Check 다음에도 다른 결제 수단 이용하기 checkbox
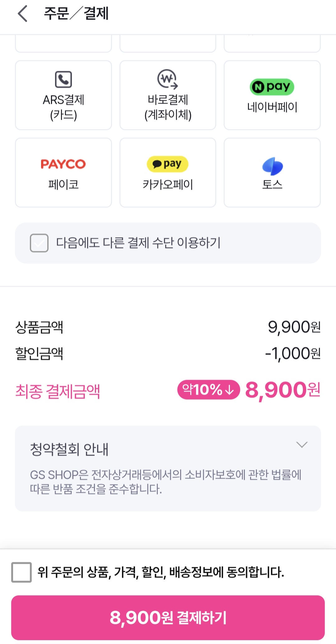This screenshot has width=336, height=644. point(39,243)
